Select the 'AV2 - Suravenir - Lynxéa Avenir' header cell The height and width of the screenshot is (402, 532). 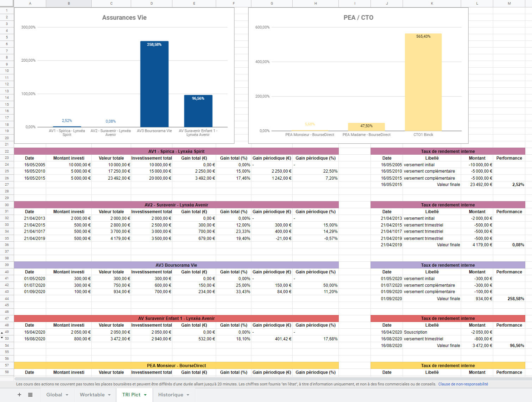point(176,205)
